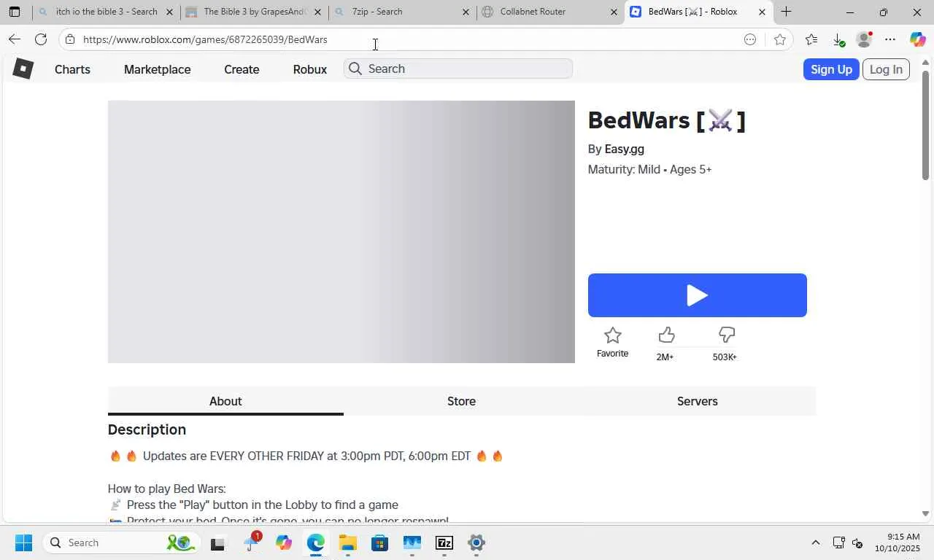Viewport: 934px width, 560px height.
Task: Close the 'itch io the bible 3' tab
Action: point(170,12)
